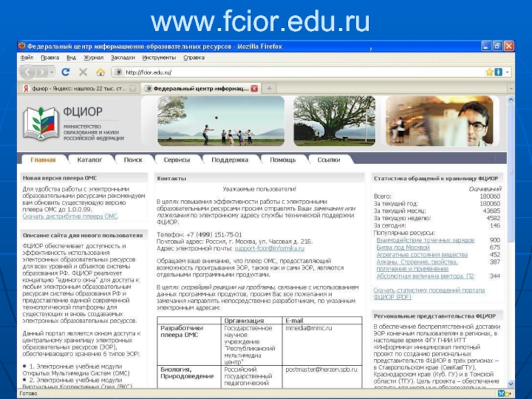This screenshot has width=532, height=399.
Task: Open the navigation history dropdown arrow
Action: 52,72
